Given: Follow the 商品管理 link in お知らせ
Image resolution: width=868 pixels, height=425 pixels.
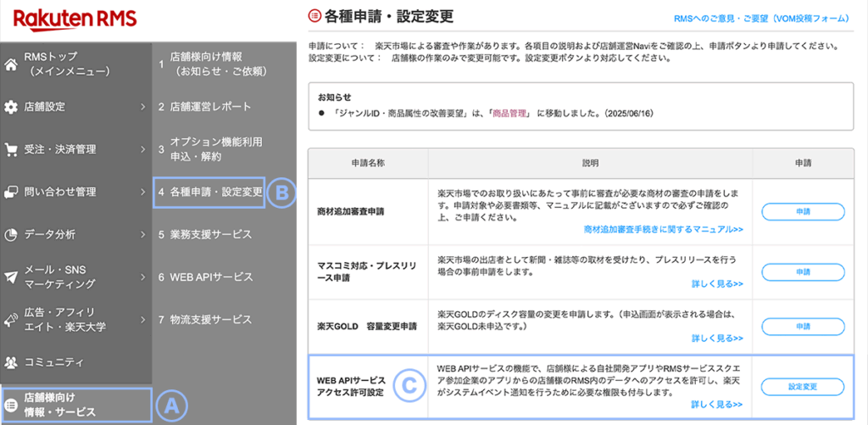Looking at the screenshot, I should (x=510, y=113).
